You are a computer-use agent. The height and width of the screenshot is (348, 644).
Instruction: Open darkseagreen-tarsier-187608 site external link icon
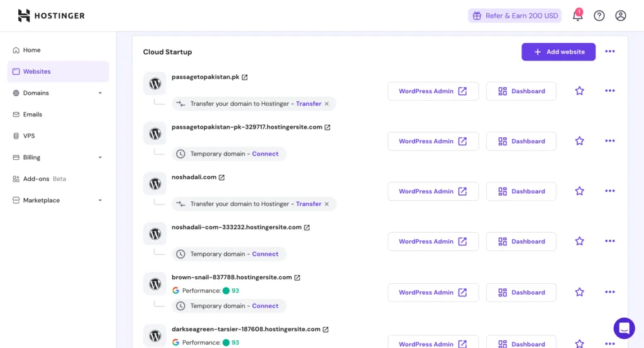click(325, 330)
